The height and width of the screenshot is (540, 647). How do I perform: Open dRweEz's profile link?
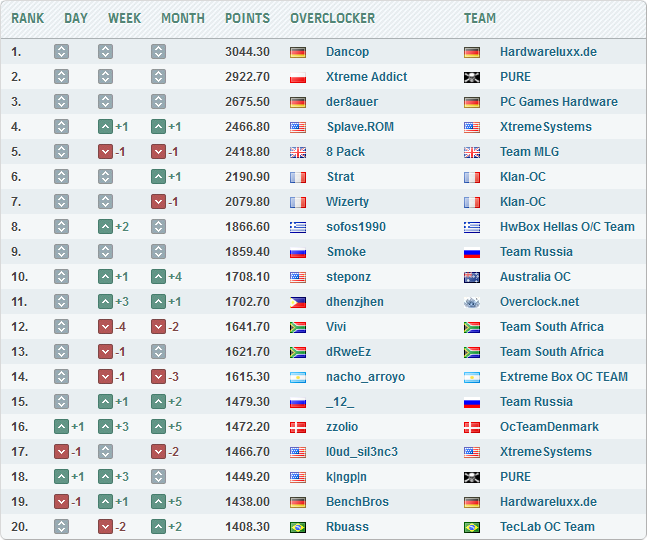348,352
